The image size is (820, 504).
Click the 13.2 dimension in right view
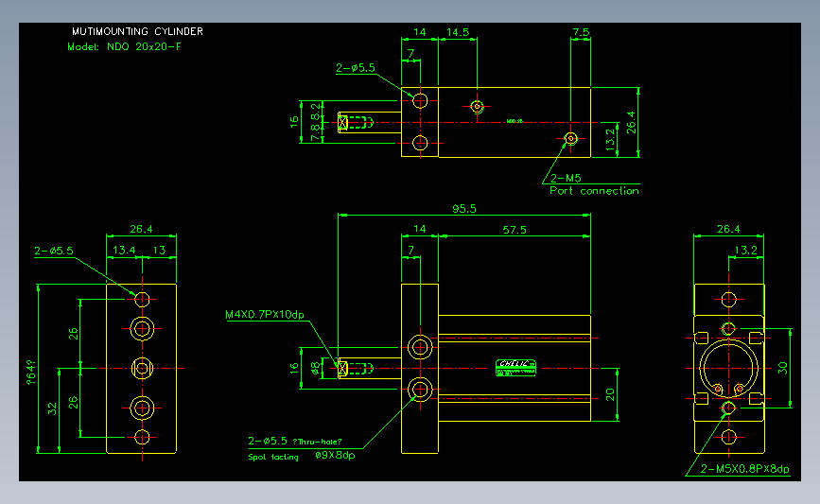[x=745, y=250]
